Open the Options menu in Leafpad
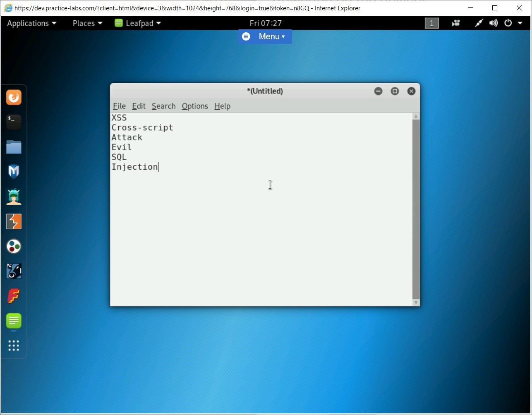Screen dimensions: 532x415 tap(194, 106)
